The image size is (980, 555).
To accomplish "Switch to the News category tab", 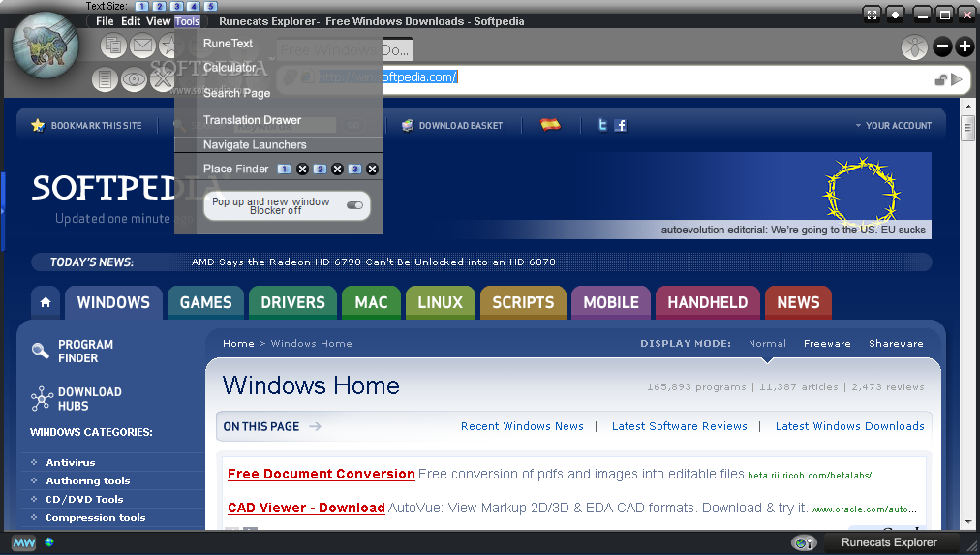I will [798, 302].
